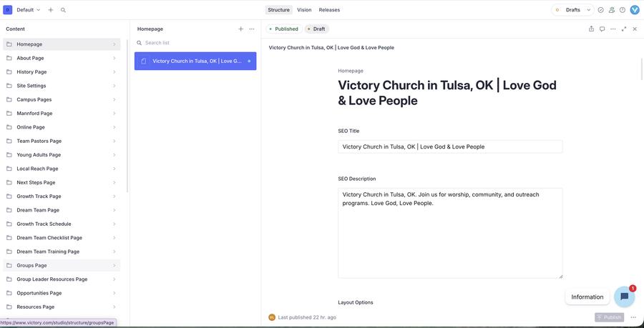Screen dimensions: 644x328
Task: Open the Opportunities Page item
Action: 62,293
